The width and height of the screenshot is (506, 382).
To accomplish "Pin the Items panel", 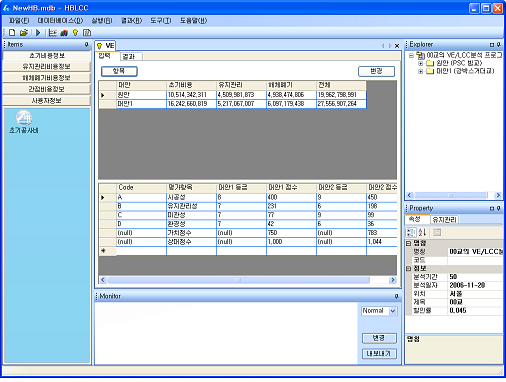I will tap(87, 44).
